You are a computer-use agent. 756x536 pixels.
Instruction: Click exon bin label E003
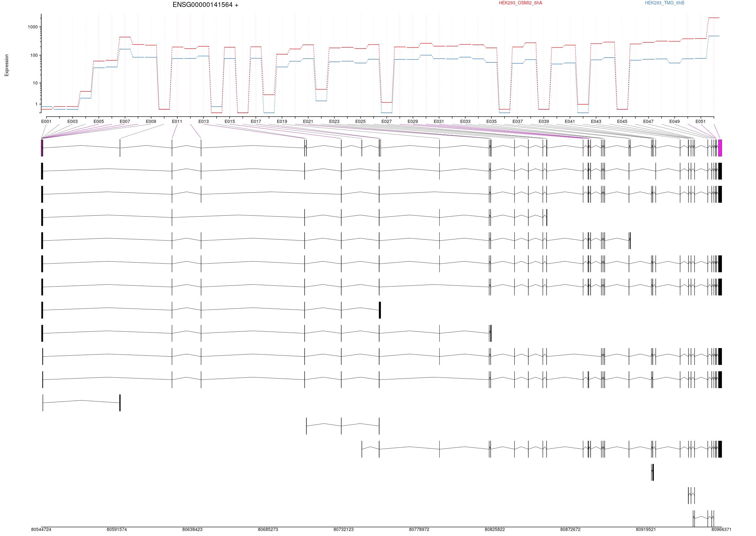[x=72, y=121]
